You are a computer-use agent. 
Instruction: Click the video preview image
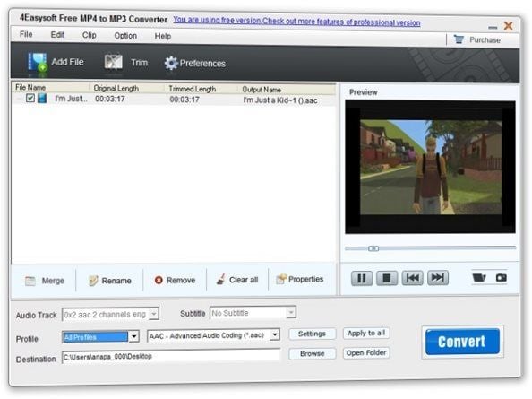[430, 167]
